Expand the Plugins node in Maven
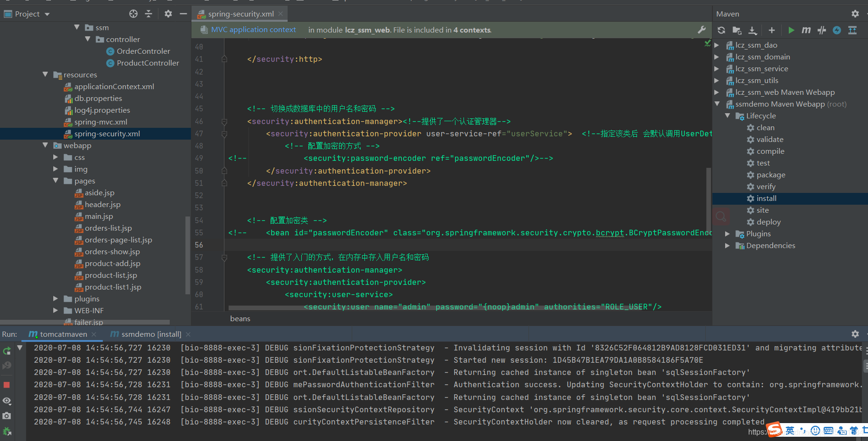 pos(727,234)
